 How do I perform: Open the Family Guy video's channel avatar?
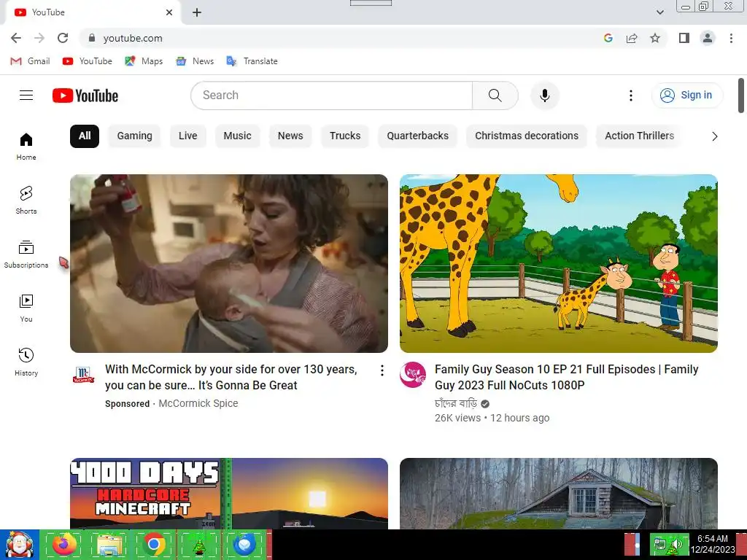coord(413,375)
